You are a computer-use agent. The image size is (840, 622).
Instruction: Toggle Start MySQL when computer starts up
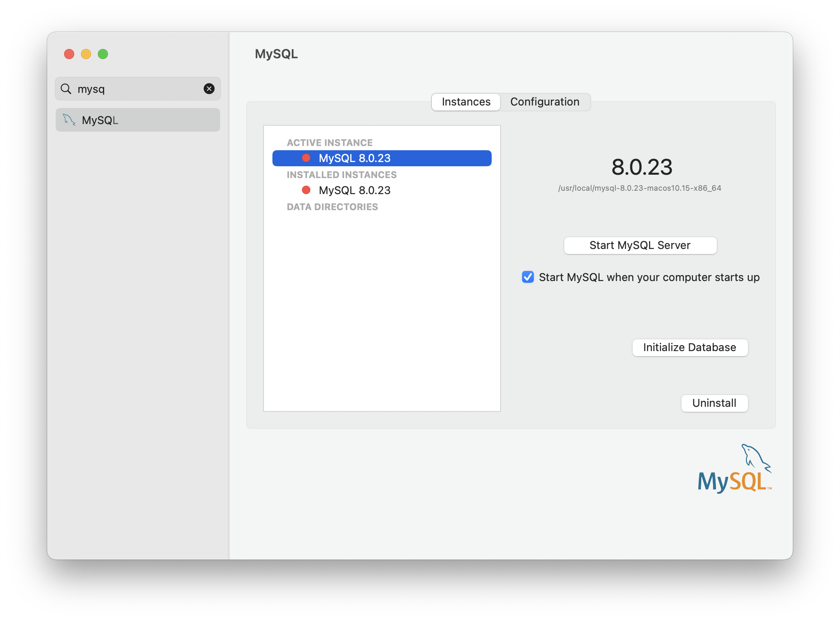coord(528,277)
